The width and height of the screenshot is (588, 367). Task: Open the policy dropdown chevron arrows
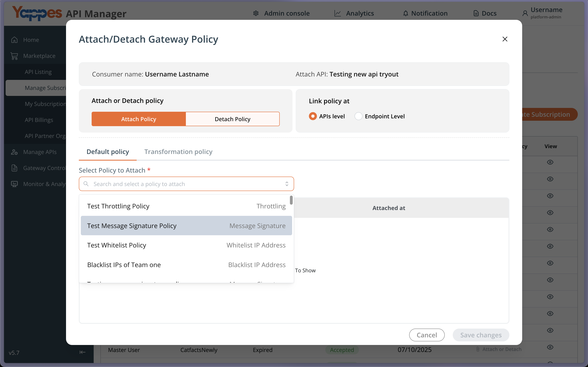click(287, 184)
